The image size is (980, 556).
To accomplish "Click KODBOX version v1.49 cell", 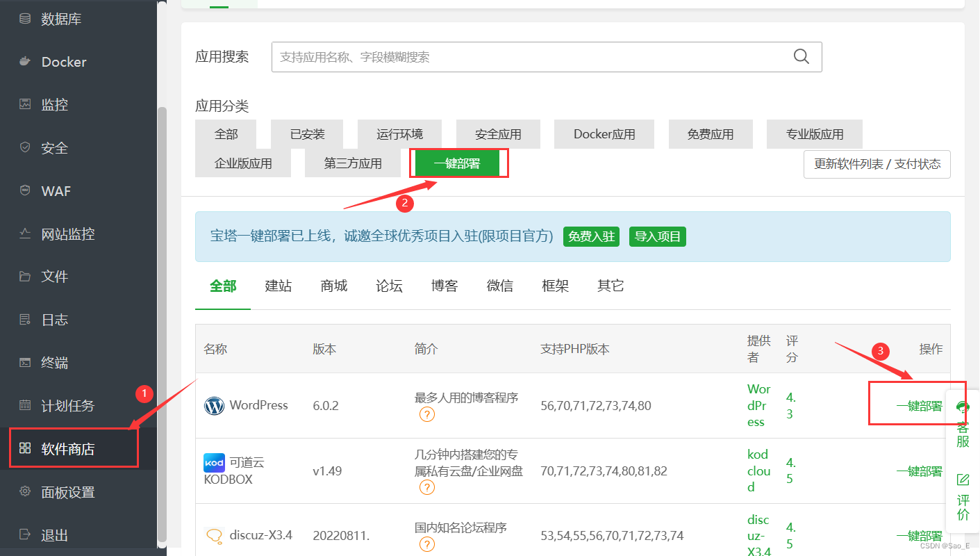I will (x=327, y=471).
